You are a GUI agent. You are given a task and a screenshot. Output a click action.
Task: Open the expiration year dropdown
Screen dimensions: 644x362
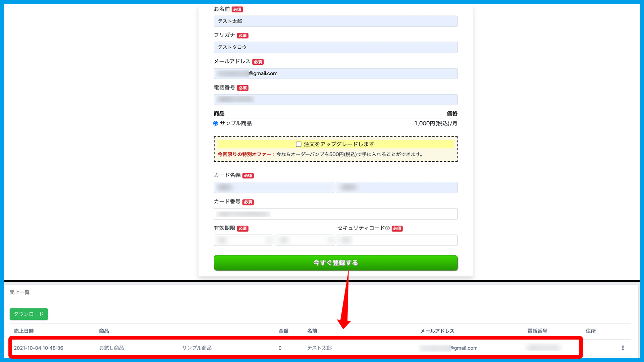(305, 240)
